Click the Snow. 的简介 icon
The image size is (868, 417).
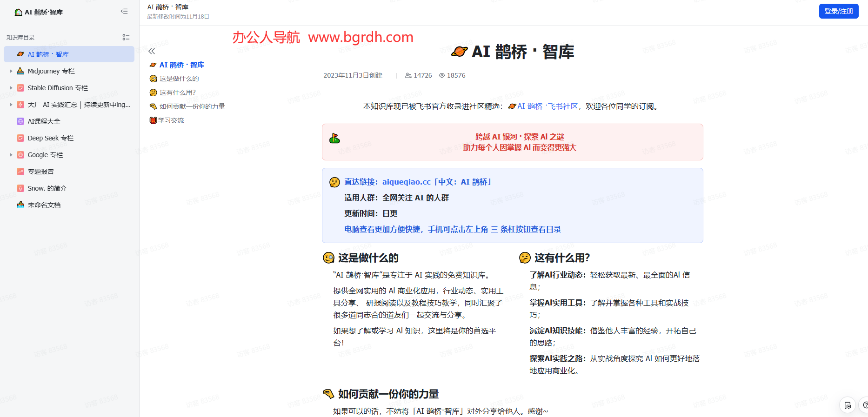pos(20,188)
